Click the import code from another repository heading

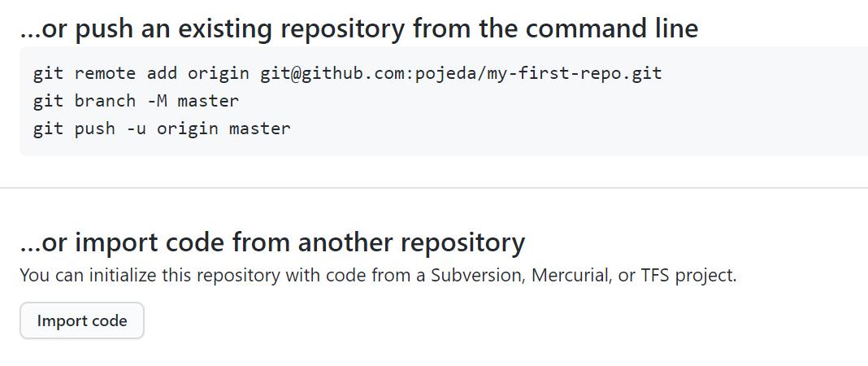(x=272, y=242)
